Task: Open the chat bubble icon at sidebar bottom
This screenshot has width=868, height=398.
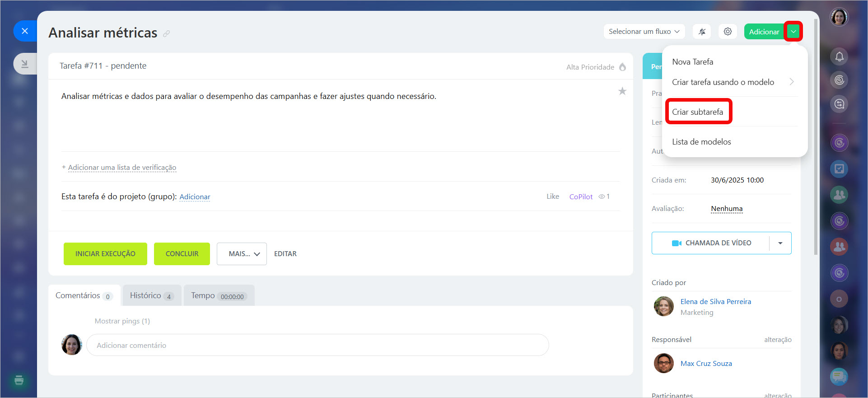Action: 839,376
